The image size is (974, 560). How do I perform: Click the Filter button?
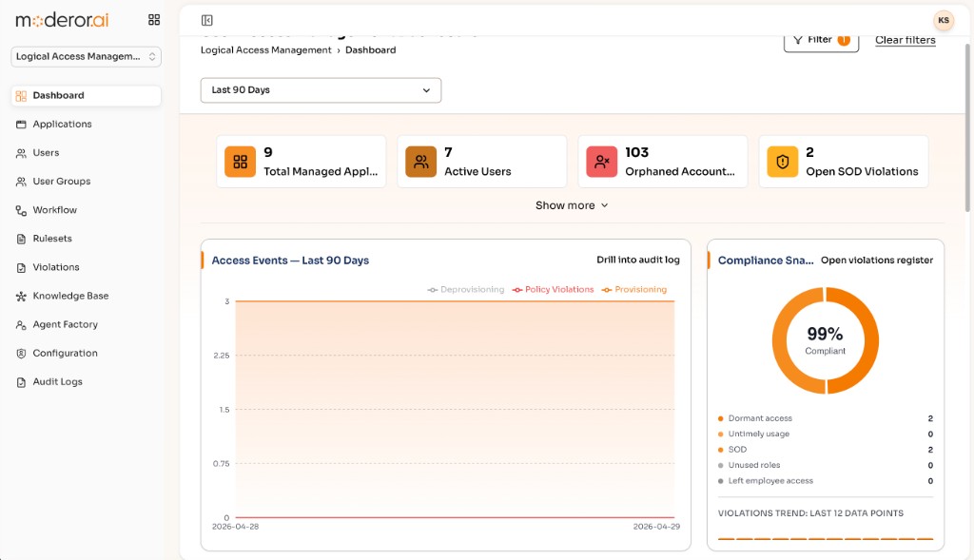pyautogui.click(x=821, y=41)
